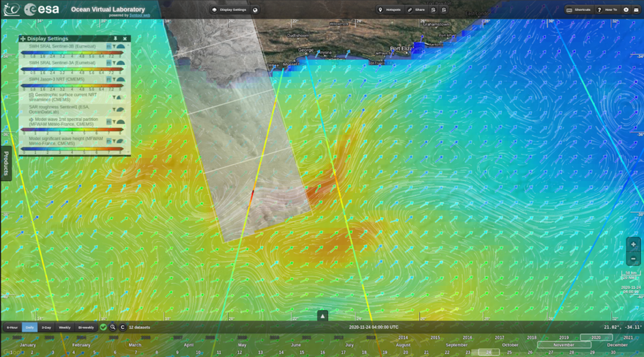
Task: Open filter for SWH Jason-3 NRT layer
Action: [114, 79]
